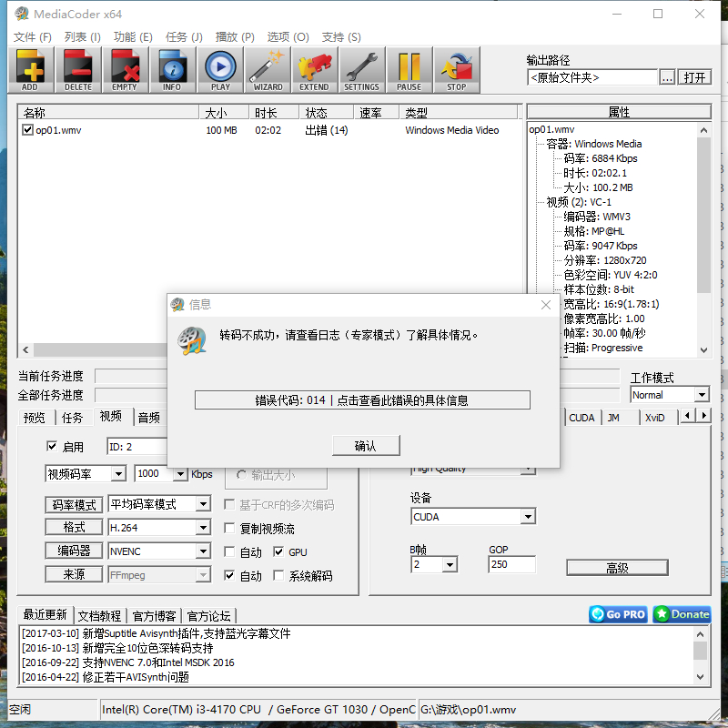This screenshot has width=728, height=728.
Task: Click the ADD file toolbar icon
Action: coord(31,70)
